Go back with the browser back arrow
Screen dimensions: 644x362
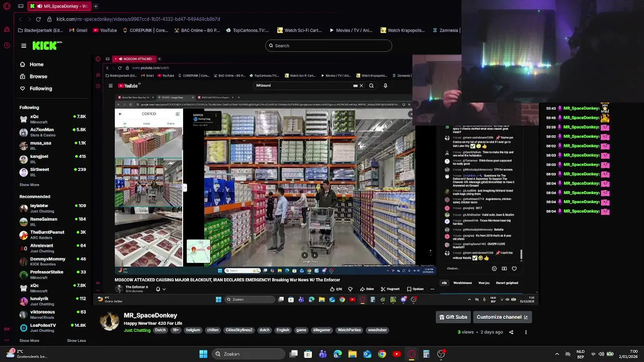(x=21, y=19)
